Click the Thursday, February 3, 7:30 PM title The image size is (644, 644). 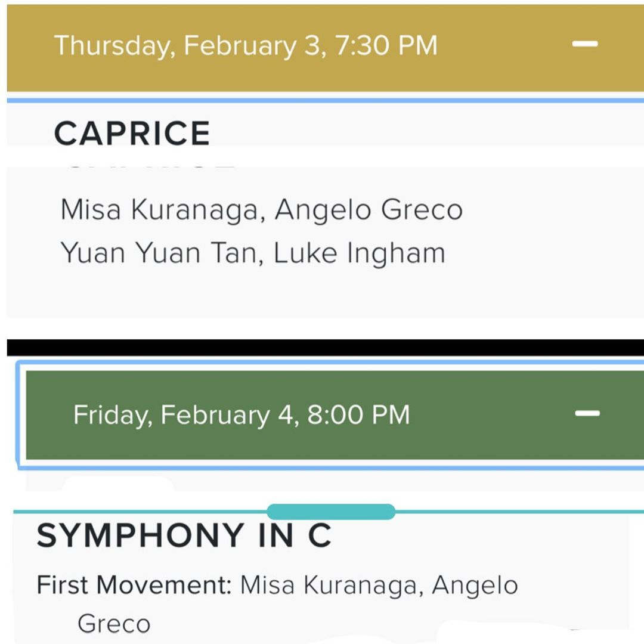[246, 46]
